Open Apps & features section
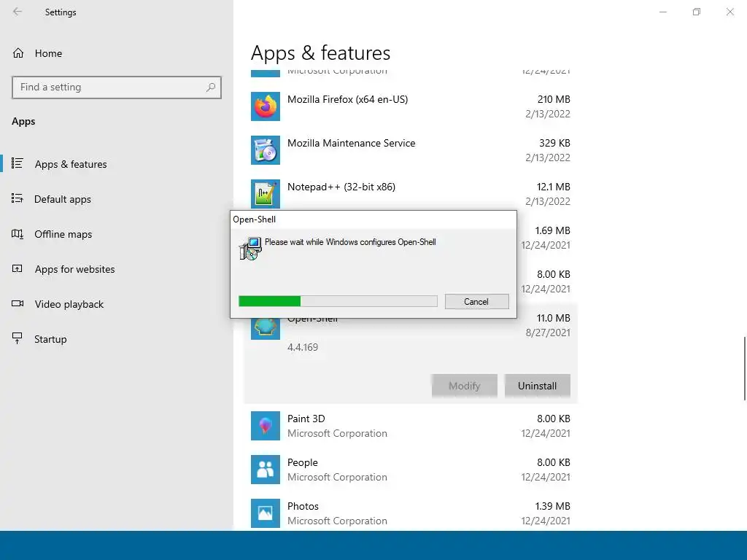747x560 pixels. click(71, 164)
